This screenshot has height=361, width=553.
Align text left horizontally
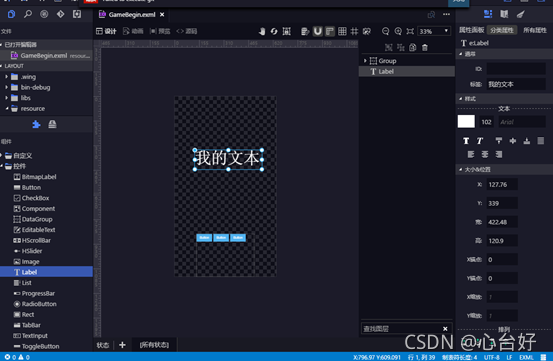[471, 154]
